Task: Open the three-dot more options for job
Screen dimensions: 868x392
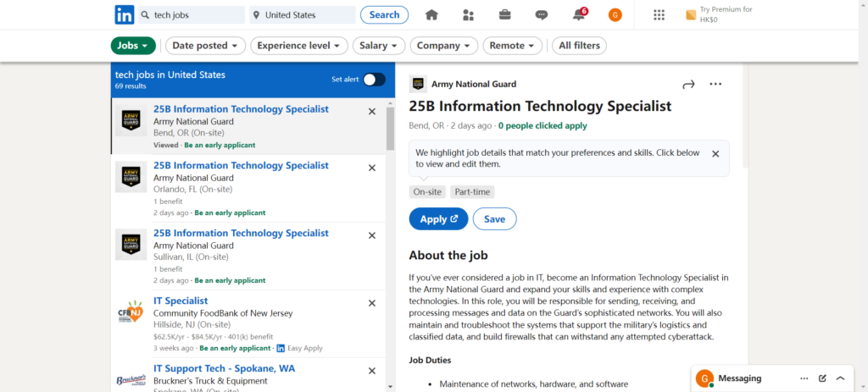Action: [715, 84]
